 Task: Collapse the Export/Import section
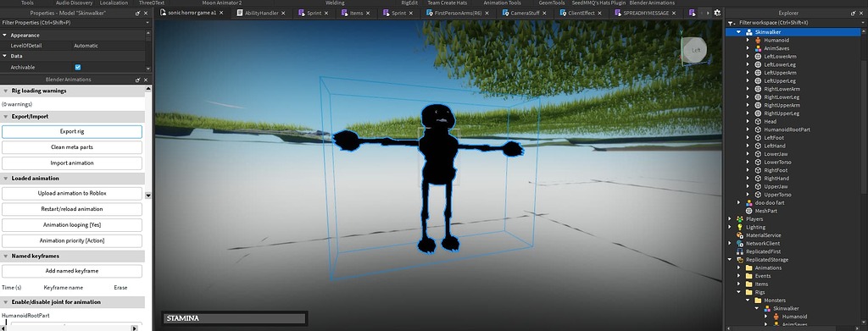tap(5, 117)
